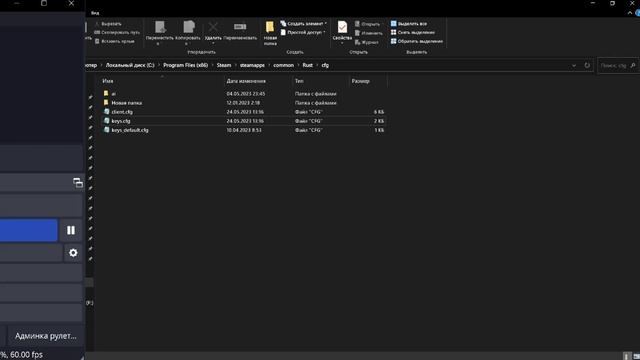Click Выделить все in the ribbon
Image resolution: width=640 pixels, height=360 pixels.
[409, 24]
